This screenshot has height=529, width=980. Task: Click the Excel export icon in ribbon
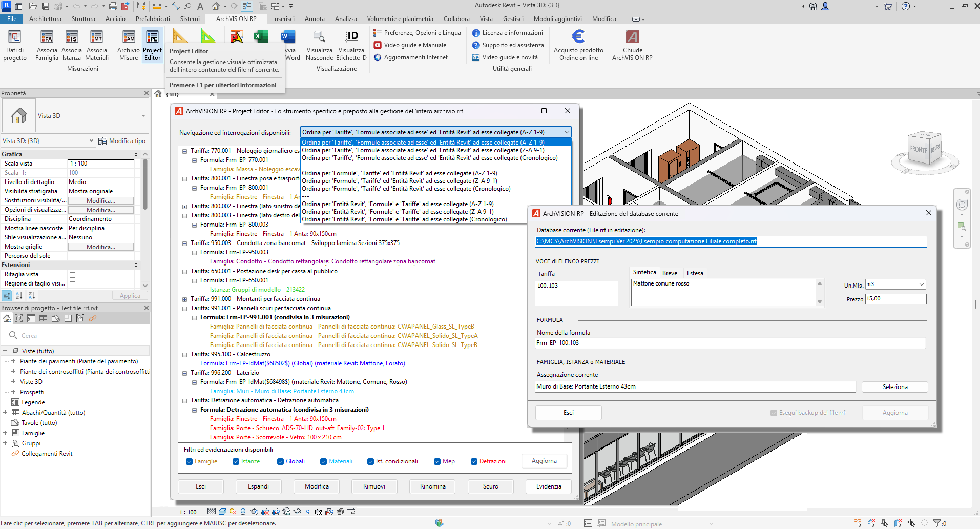click(261, 36)
